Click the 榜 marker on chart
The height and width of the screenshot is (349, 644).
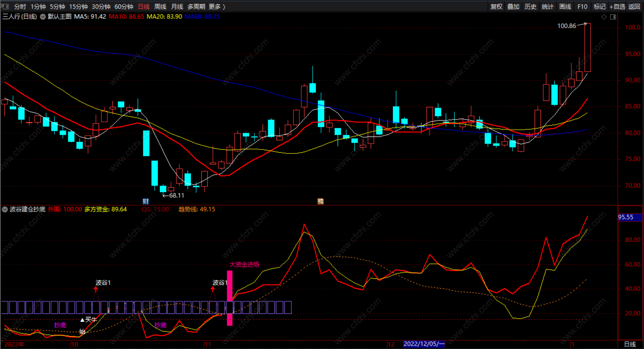coord(321,201)
